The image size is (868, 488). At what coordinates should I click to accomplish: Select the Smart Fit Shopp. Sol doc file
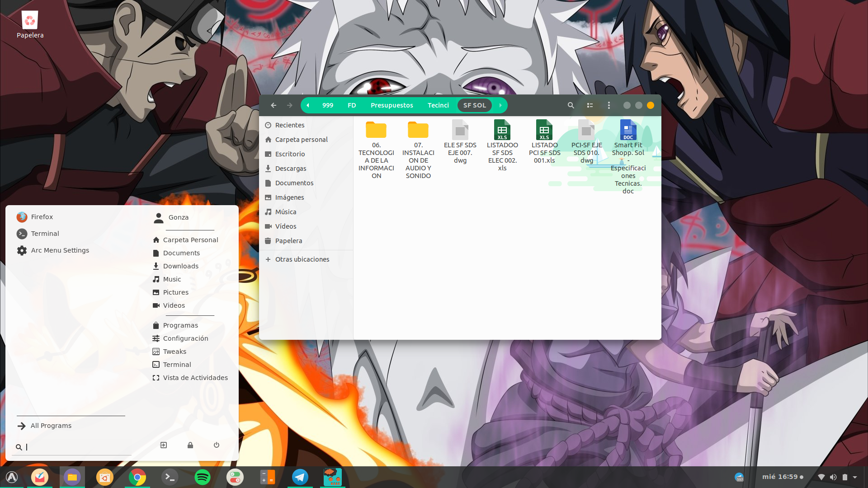coord(627,131)
